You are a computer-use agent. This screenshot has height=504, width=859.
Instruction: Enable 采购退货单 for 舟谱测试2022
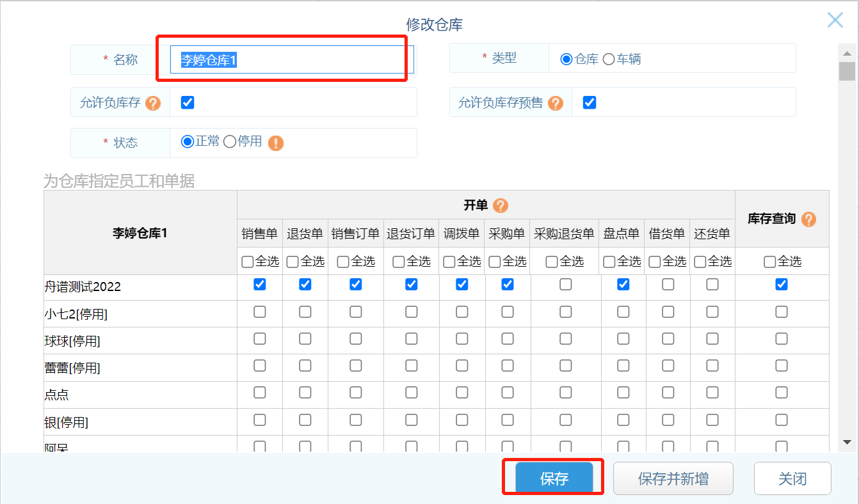point(565,285)
